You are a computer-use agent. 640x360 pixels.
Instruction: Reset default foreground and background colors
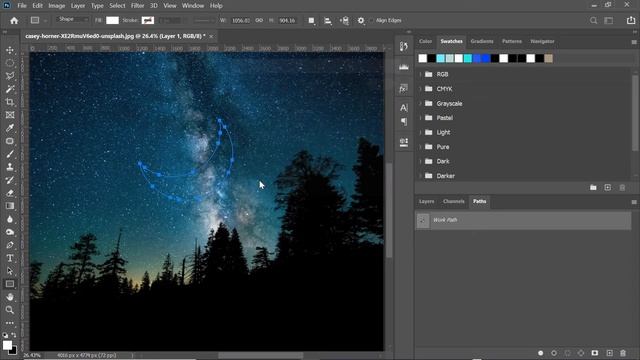point(5,335)
